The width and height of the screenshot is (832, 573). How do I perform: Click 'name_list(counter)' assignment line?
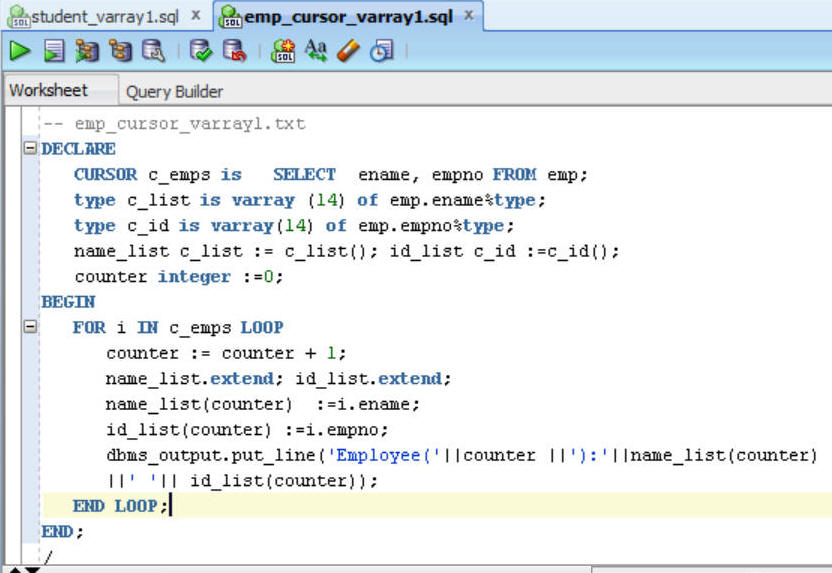[x=263, y=404]
